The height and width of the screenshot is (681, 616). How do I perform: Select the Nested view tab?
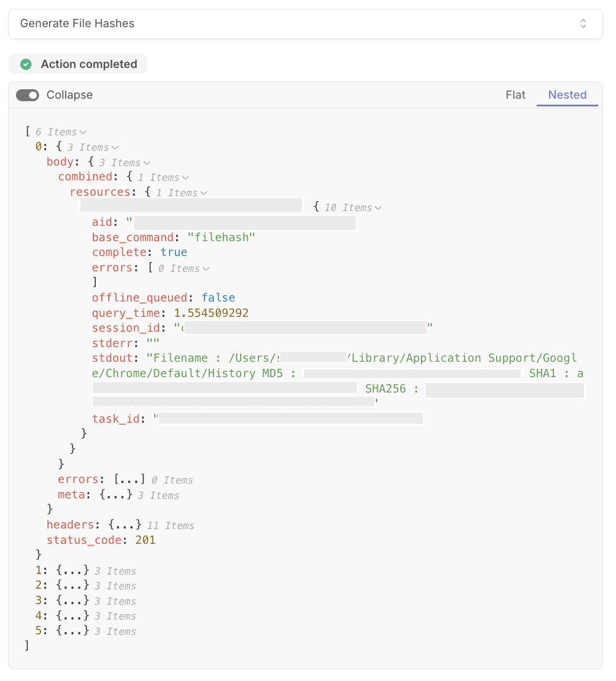(x=567, y=95)
